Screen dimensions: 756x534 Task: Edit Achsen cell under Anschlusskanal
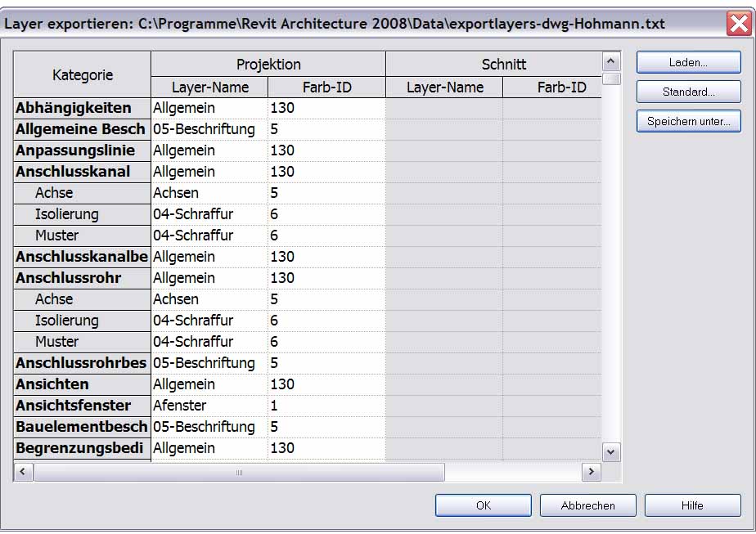pyautogui.click(x=209, y=193)
